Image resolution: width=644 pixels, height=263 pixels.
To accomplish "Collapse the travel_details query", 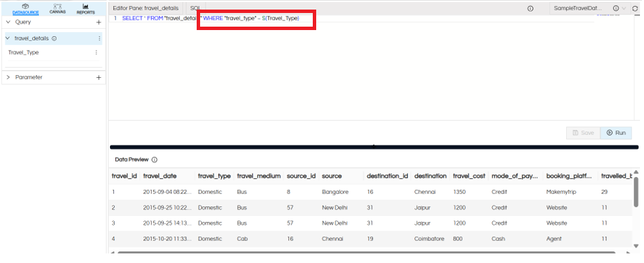I will [x=8, y=38].
